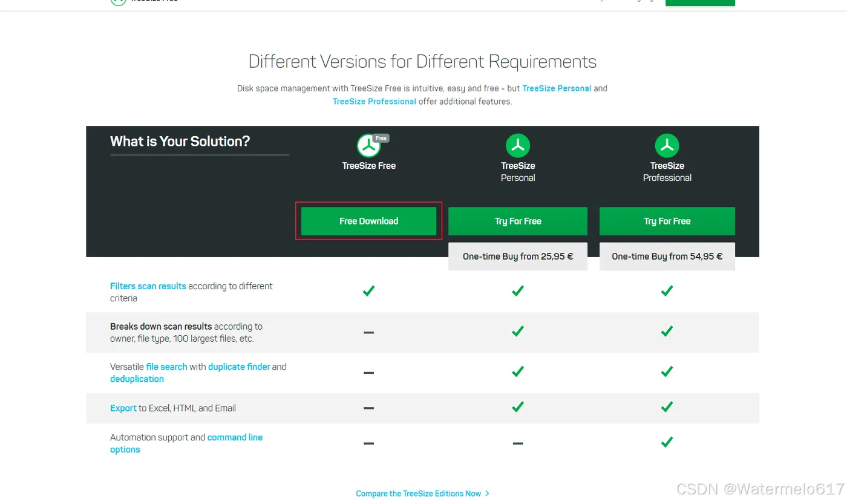This screenshot has width=847, height=504.
Task: Click Automation row dash under TreeSize Personal
Action: coord(518,443)
